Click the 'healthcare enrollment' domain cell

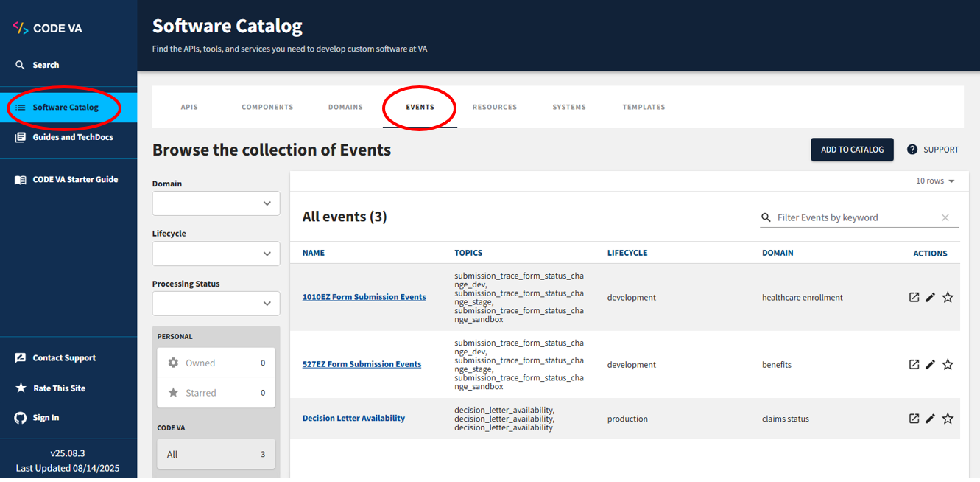point(803,298)
